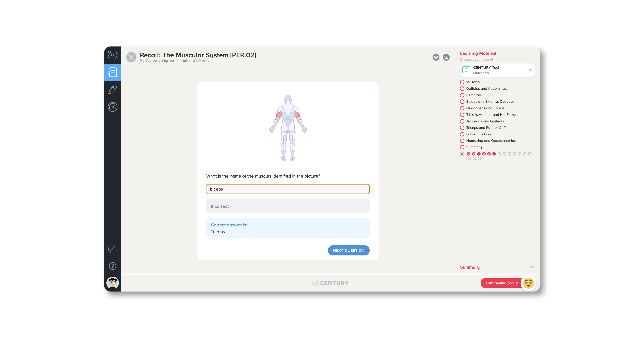This screenshot has width=644, height=338.
Task: Open the Trapezius and Gluteals slide
Action: pos(485,121)
